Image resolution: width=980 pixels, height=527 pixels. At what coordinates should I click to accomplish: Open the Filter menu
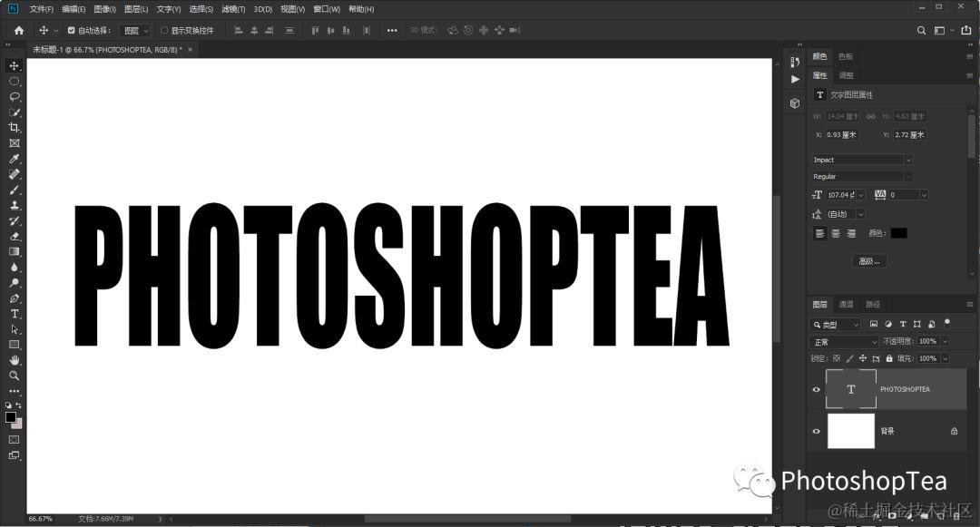(233, 9)
